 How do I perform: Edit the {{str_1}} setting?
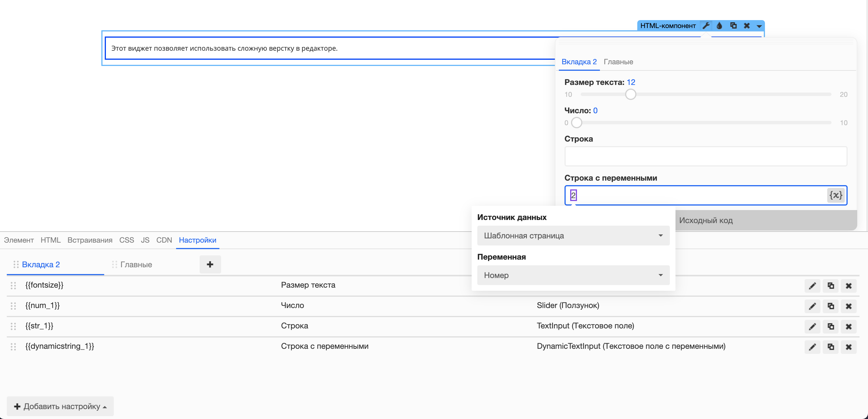pos(813,326)
